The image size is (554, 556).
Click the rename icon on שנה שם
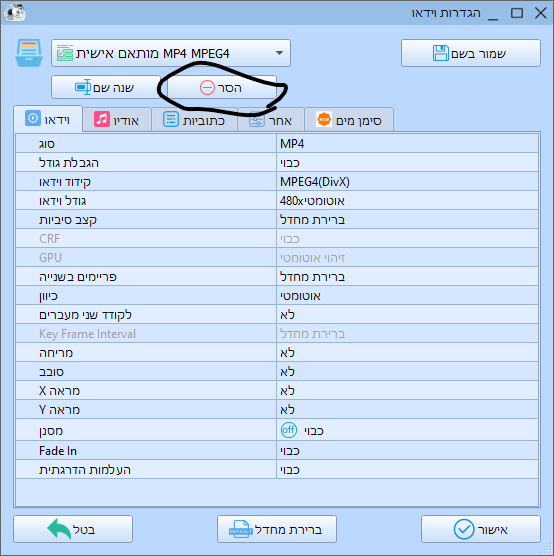(x=83, y=87)
